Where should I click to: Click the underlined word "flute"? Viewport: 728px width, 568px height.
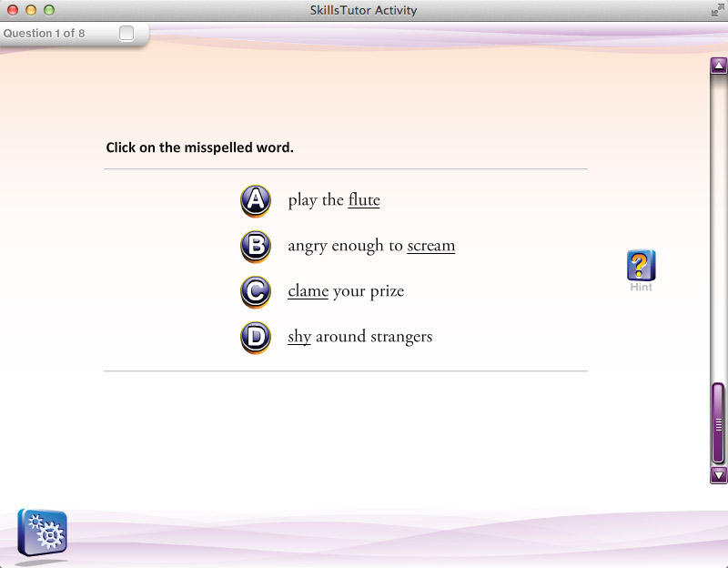point(364,200)
